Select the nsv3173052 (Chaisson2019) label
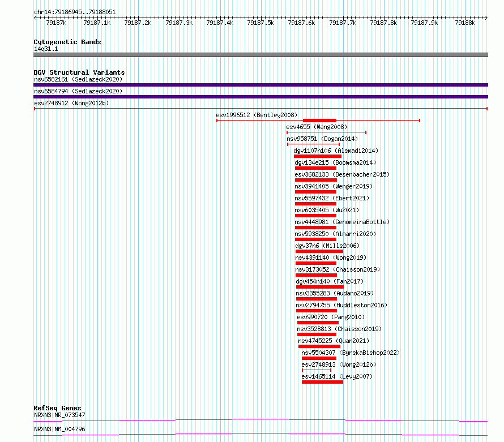This screenshot has width=504, height=442. (x=338, y=269)
